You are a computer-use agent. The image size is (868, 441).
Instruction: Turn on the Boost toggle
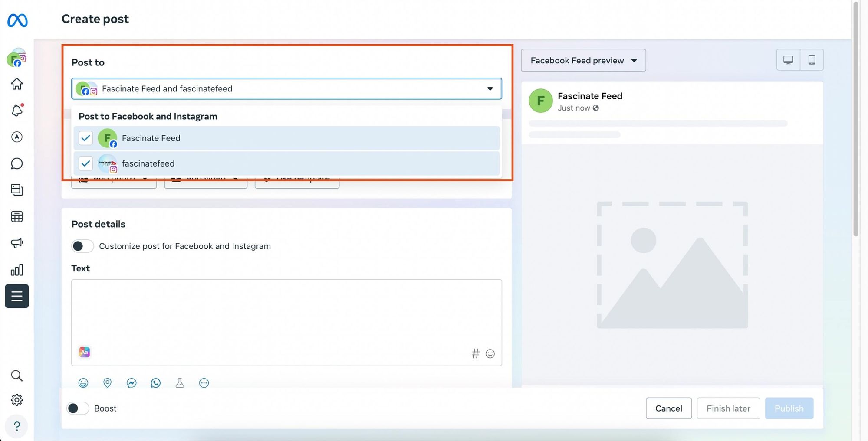78,408
